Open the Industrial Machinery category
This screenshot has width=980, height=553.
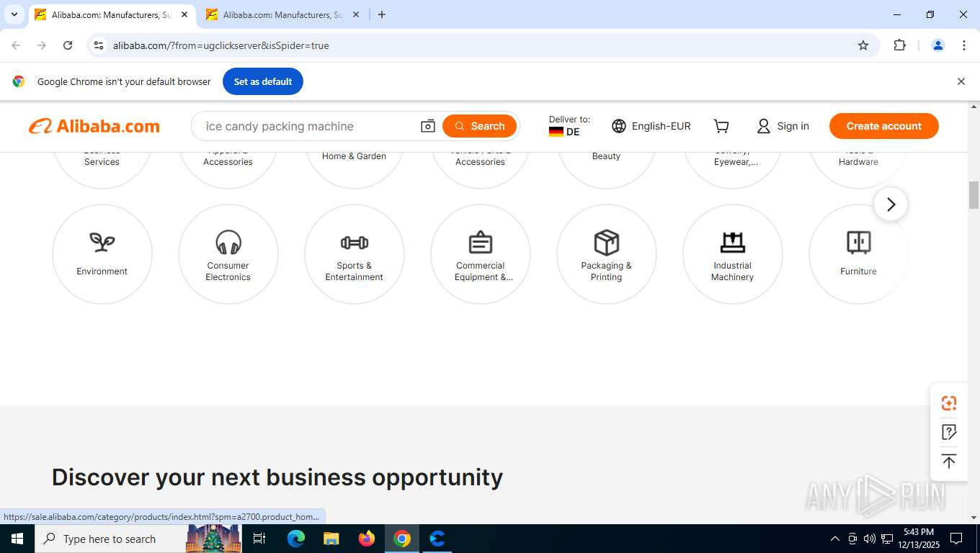pos(732,254)
